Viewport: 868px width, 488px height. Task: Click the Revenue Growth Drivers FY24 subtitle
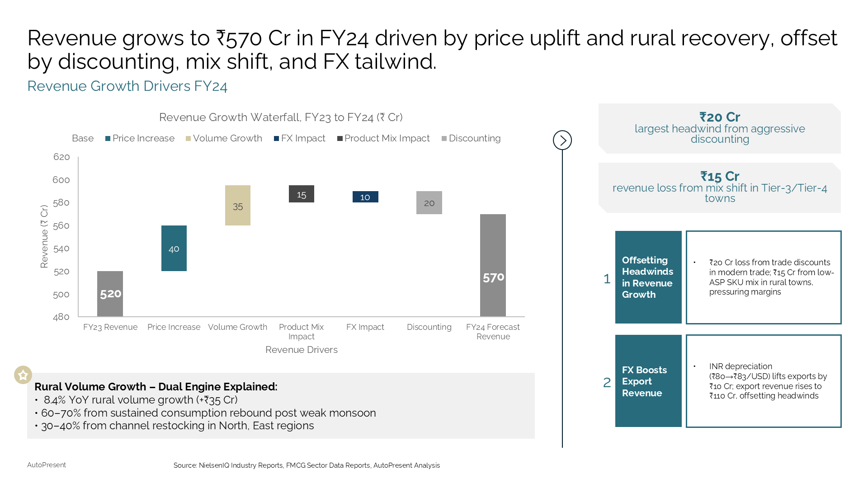(127, 86)
